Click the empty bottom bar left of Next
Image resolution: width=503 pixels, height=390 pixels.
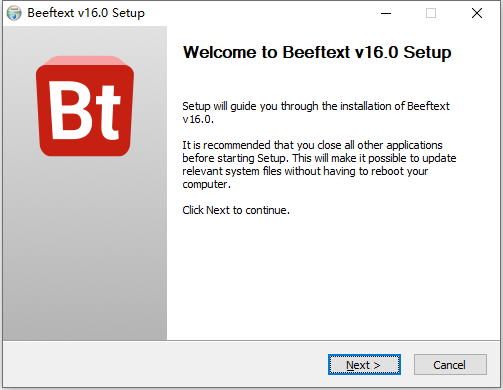point(165,365)
